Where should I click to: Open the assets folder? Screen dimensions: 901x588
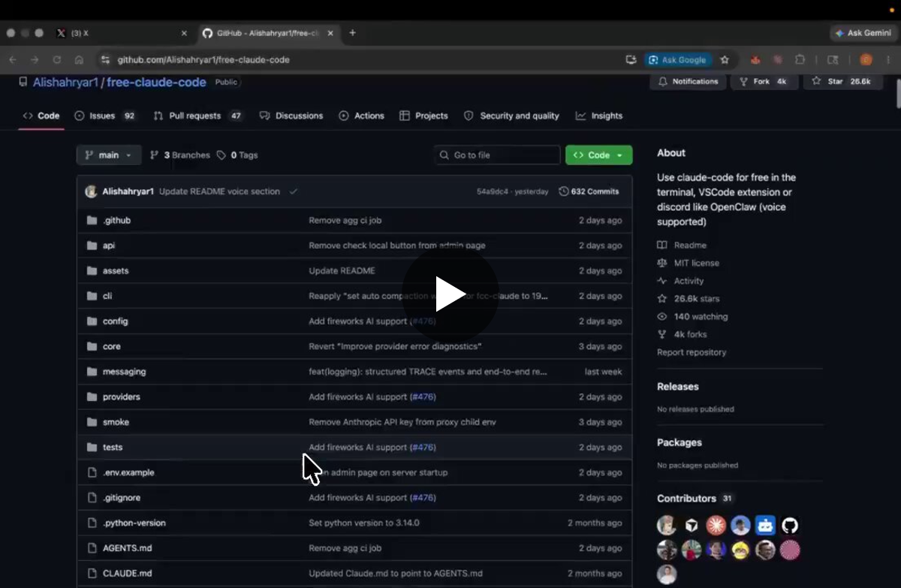(116, 270)
